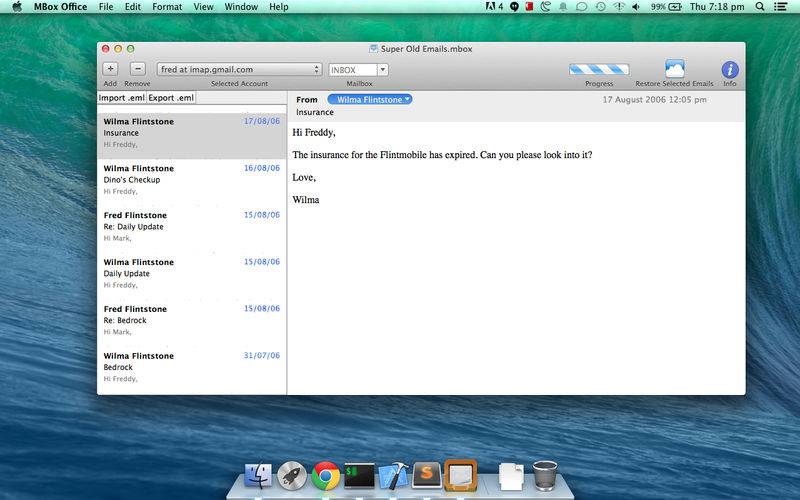Click the Remove account minus button
The width and height of the screenshot is (800, 500).
tap(138, 69)
